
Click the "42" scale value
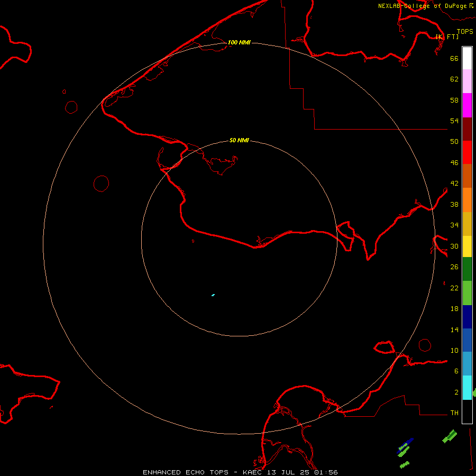(454, 184)
